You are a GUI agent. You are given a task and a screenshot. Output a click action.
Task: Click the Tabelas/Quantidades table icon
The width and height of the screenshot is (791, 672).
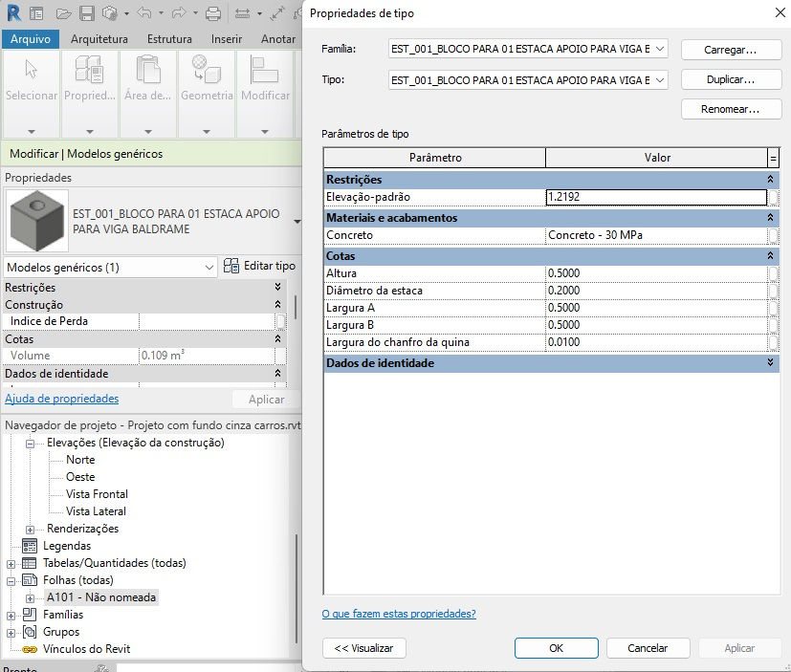[x=30, y=563]
